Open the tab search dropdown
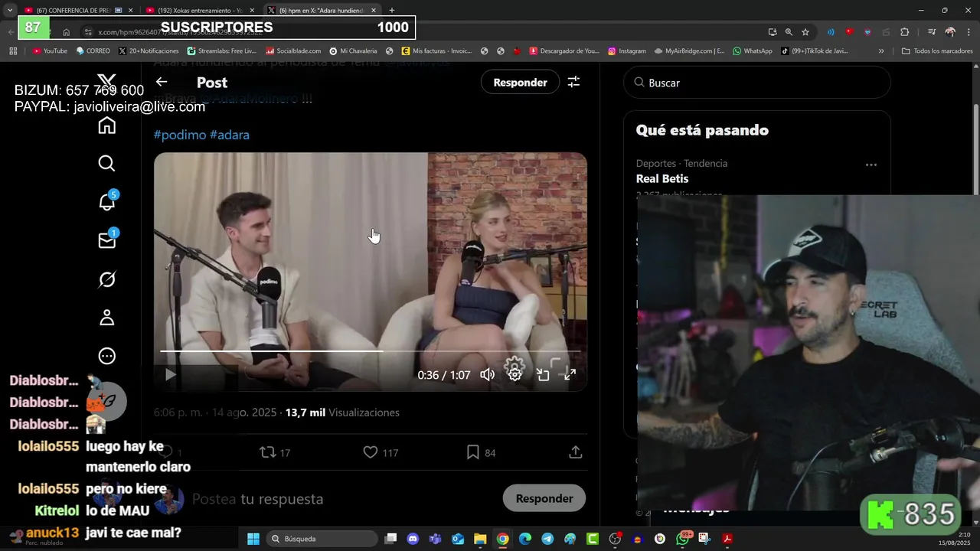The image size is (980, 551). 9,10
